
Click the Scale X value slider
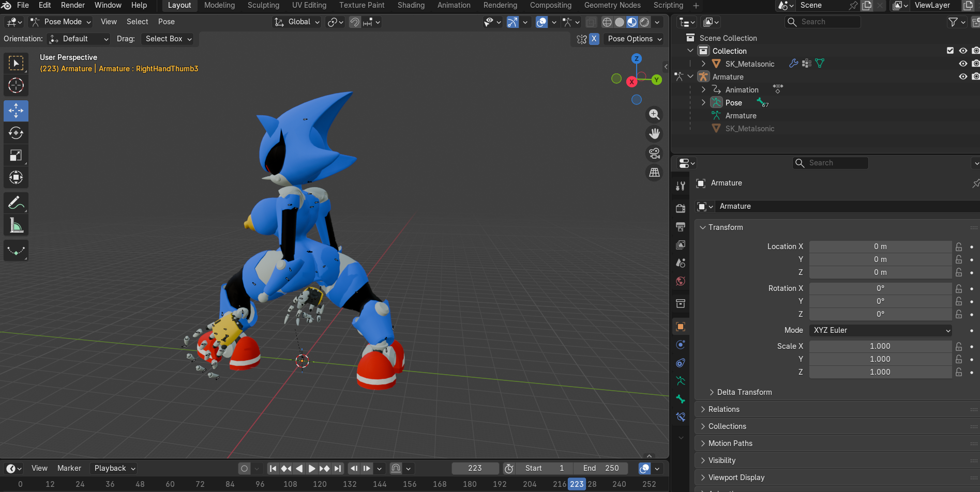[x=881, y=346]
